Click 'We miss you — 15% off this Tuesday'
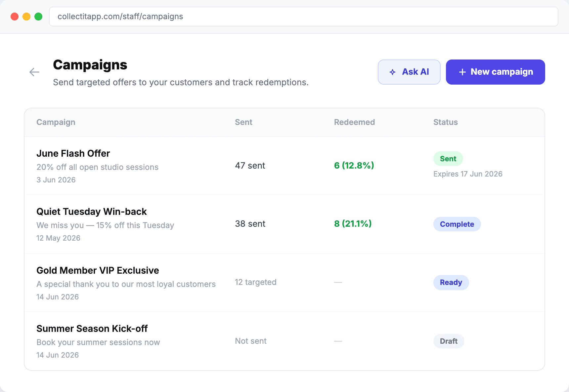This screenshot has width=569, height=392. 105,225
